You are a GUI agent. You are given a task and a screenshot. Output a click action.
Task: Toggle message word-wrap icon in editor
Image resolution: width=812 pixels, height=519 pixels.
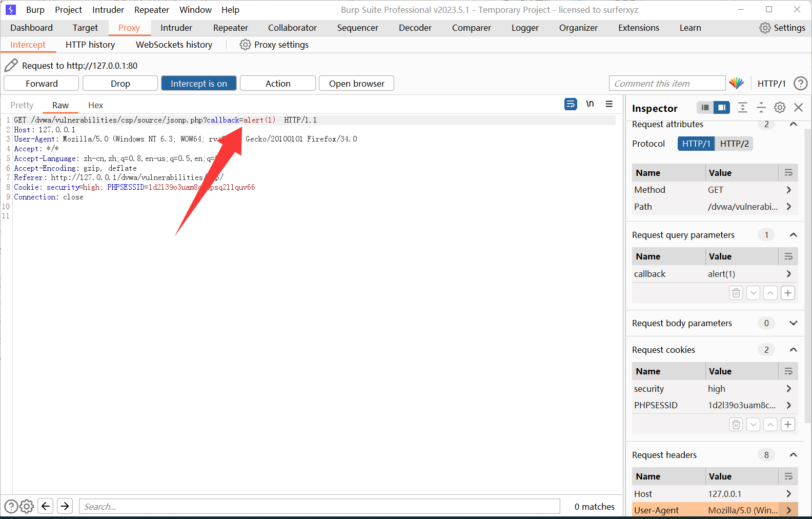(571, 104)
